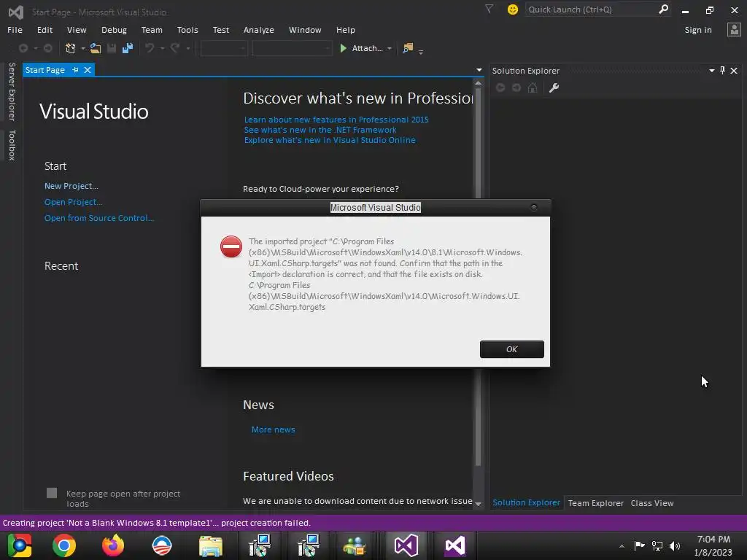Screen dimensions: 747x560
Task: Click the account picture icon beside Sign in
Action: [x=734, y=29]
